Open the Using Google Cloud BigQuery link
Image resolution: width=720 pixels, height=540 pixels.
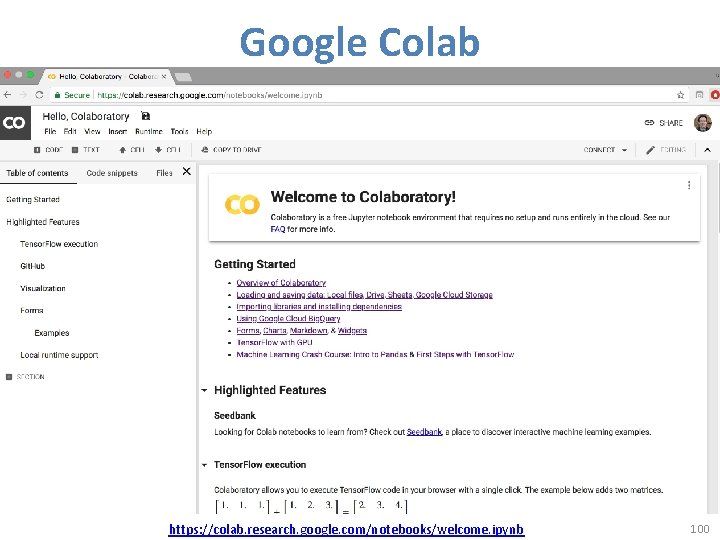288,318
